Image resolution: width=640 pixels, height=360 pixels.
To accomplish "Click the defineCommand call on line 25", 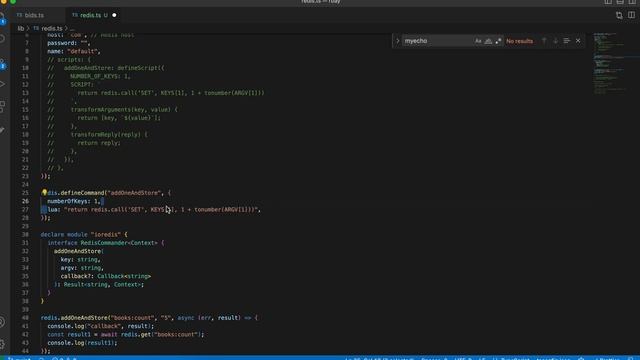I will 82,193.
